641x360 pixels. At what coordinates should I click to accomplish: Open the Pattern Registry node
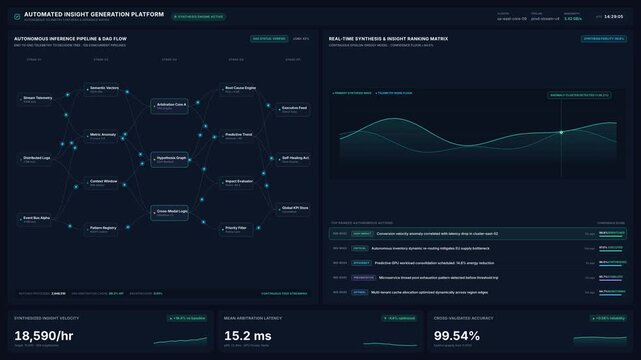coord(102,229)
